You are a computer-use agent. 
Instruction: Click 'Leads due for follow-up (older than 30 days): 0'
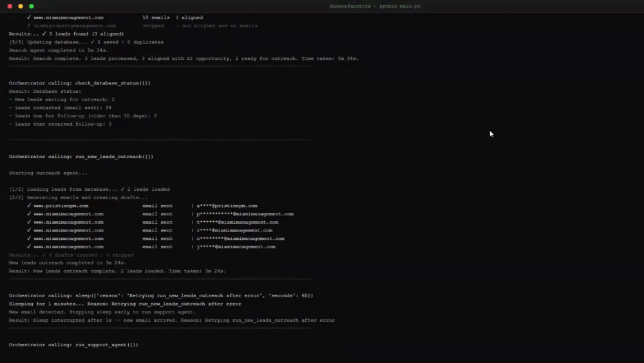[82, 116]
